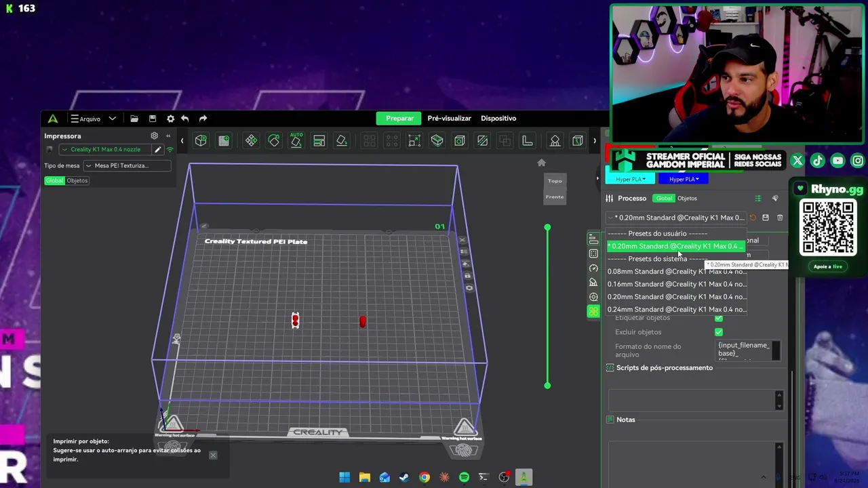The width and height of the screenshot is (868, 488).
Task: Open preferences with the top gear icon
Action: (x=170, y=119)
